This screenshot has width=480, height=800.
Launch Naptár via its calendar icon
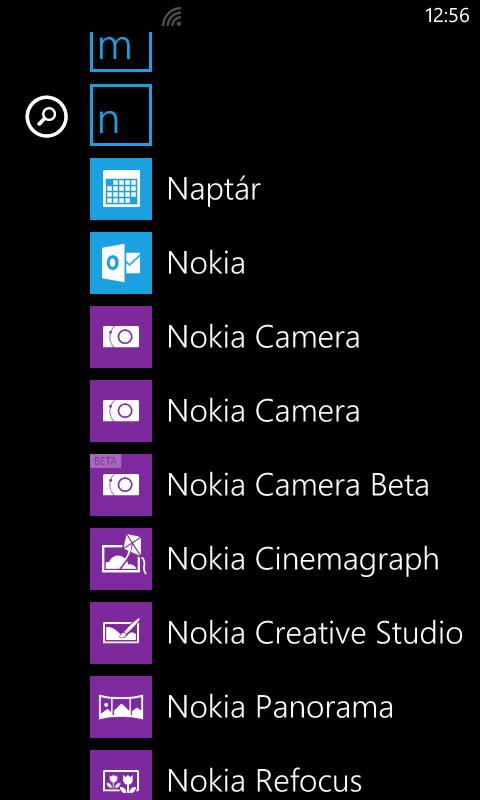point(121,189)
